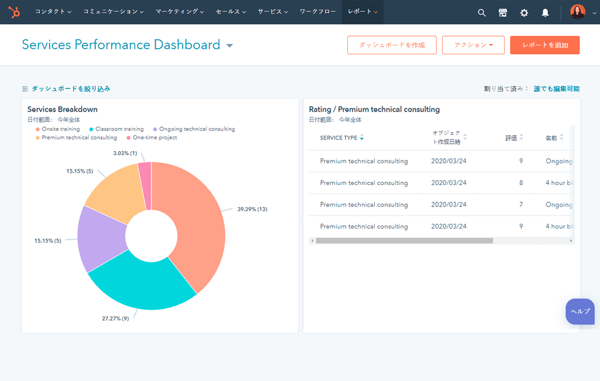Click the dashboard filter icon
Screen dimensions: 600x381
tap(25, 89)
